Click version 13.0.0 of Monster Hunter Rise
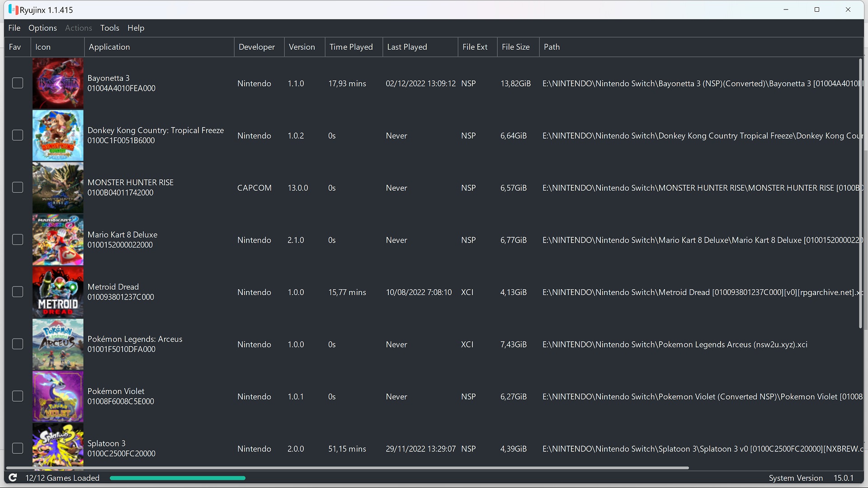The height and width of the screenshot is (488, 868). click(x=298, y=188)
